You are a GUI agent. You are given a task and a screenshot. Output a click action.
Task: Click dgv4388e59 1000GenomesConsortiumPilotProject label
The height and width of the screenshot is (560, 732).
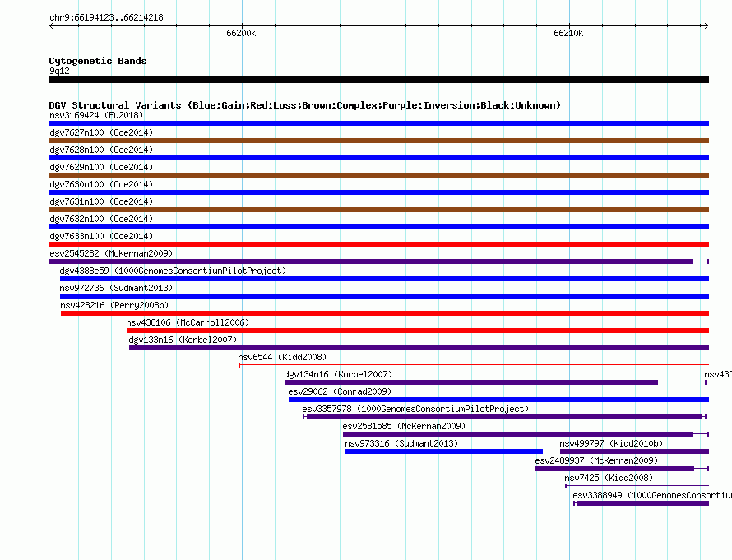click(173, 271)
